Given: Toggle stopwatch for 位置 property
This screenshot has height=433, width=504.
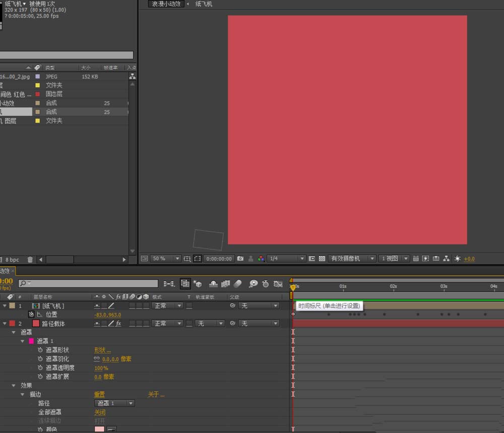Looking at the screenshot, I should pyautogui.click(x=31, y=315).
